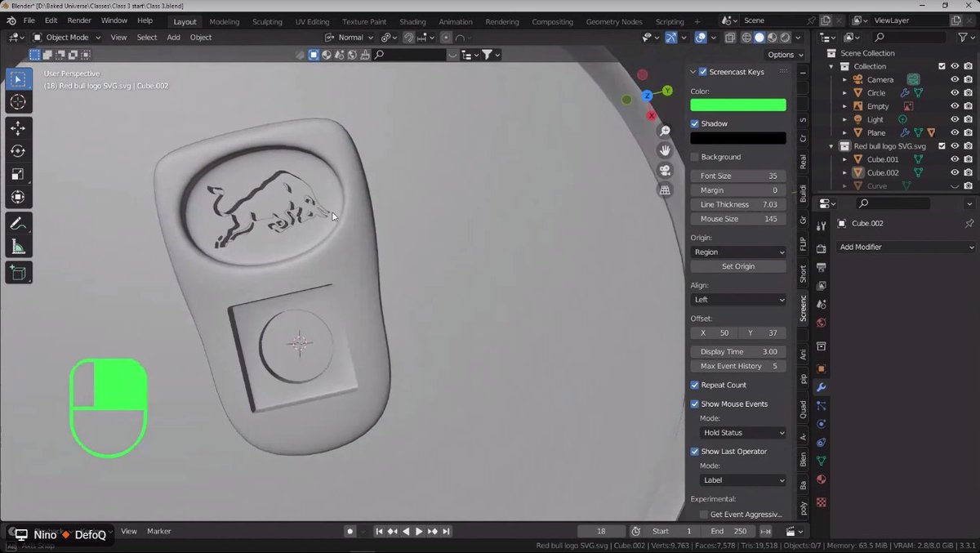This screenshot has width=980, height=553.
Task: Open the File menu
Action: click(29, 20)
